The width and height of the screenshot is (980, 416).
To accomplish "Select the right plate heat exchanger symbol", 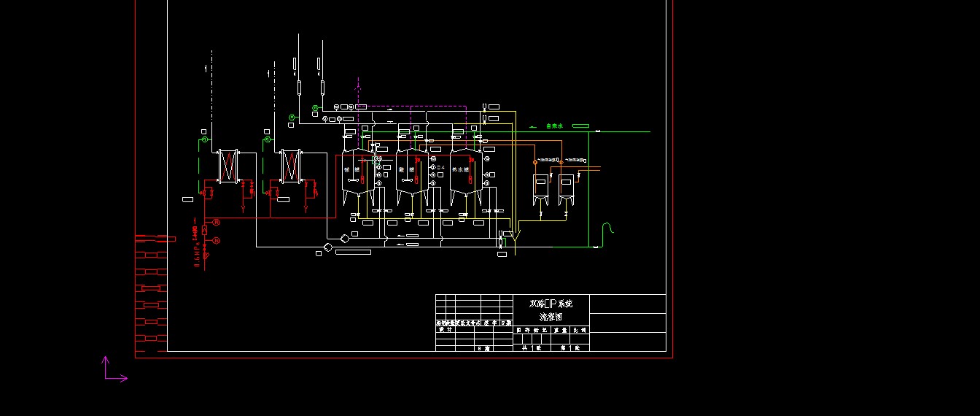I will [291, 166].
